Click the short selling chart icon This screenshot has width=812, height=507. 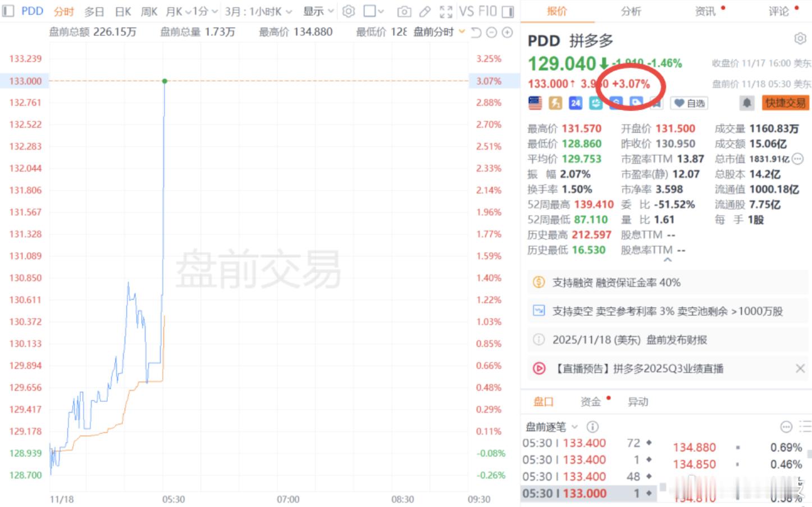pyautogui.click(x=539, y=311)
